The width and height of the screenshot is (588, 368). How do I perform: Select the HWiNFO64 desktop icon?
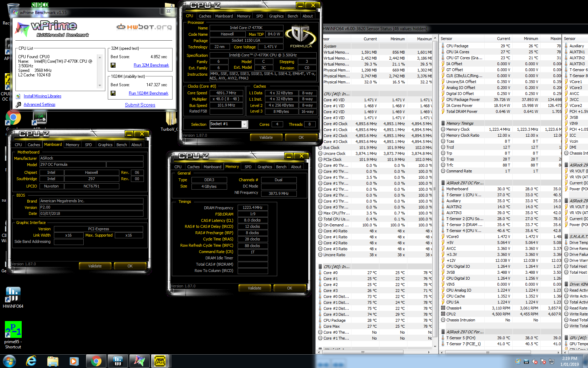[x=13, y=298]
